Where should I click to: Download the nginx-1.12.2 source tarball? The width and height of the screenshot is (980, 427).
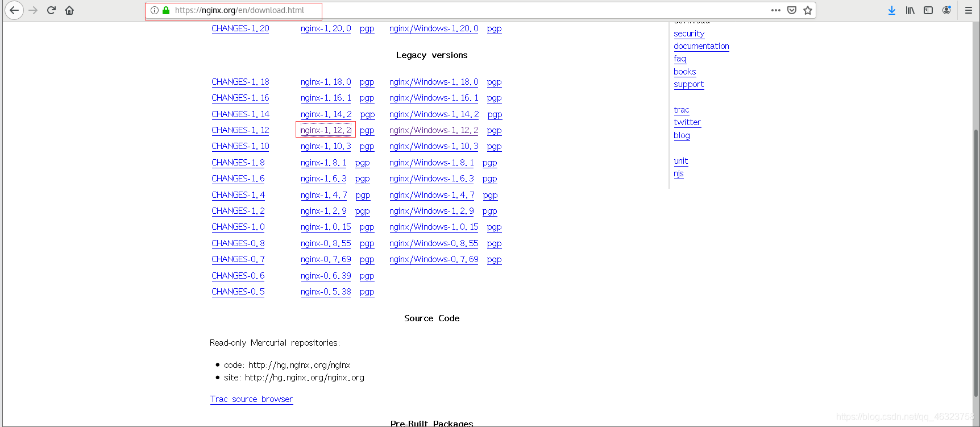point(326,130)
